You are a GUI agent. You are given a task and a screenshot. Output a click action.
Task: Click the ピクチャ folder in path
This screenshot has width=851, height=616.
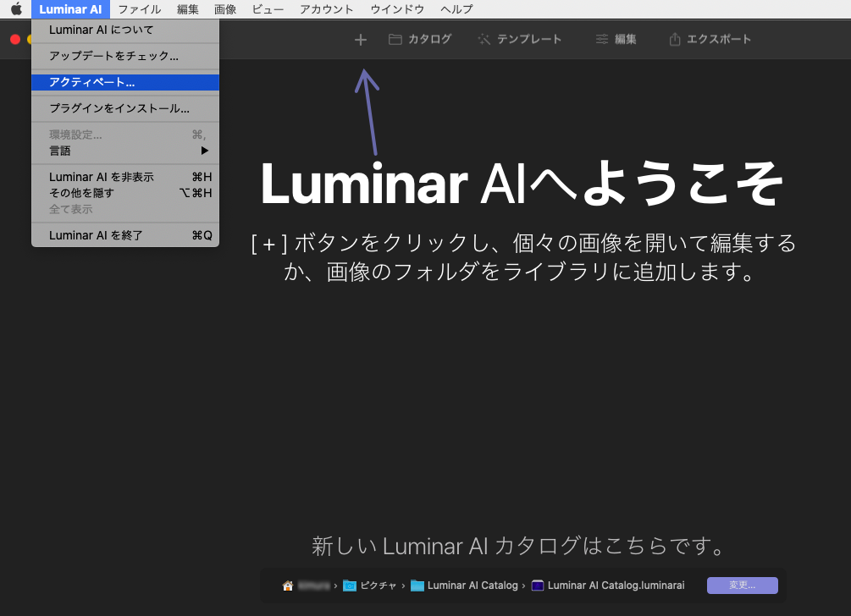[369, 586]
